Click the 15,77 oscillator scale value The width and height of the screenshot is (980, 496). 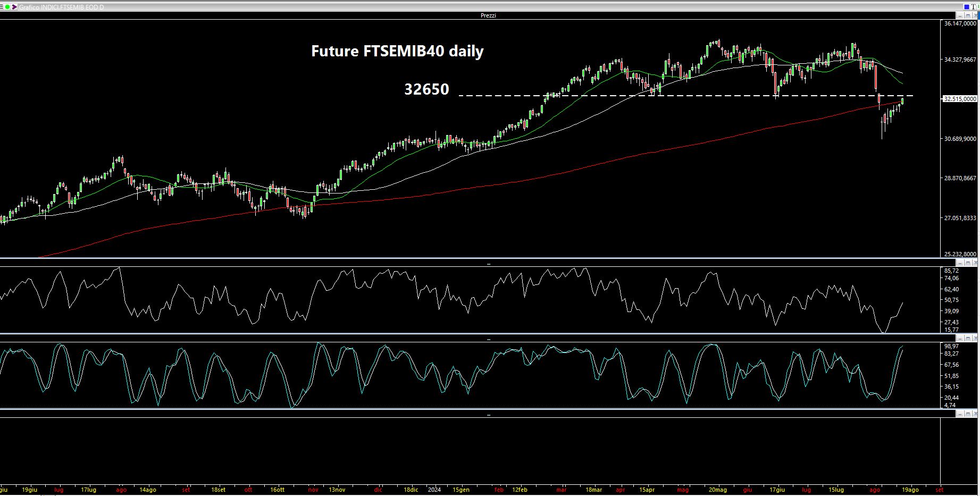[x=951, y=330]
